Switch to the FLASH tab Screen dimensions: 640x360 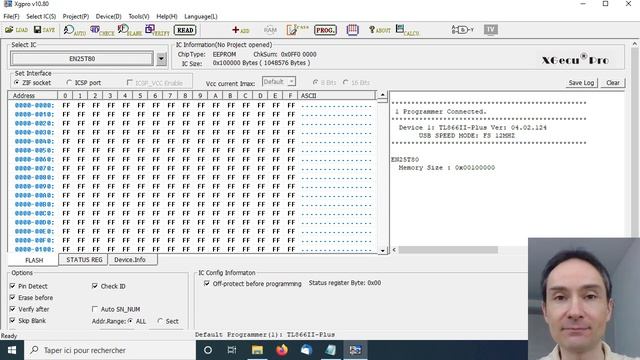coord(34,260)
